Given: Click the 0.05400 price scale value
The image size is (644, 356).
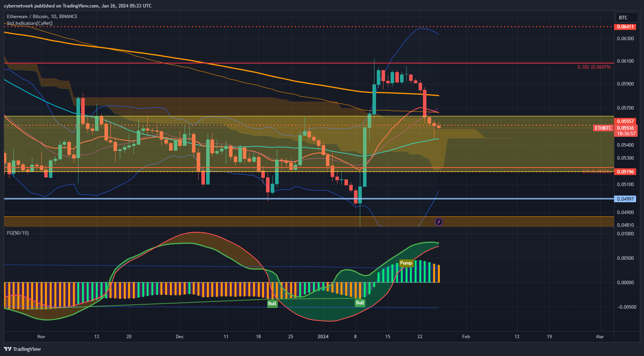Looking at the screenshot, I should [625, 145].
